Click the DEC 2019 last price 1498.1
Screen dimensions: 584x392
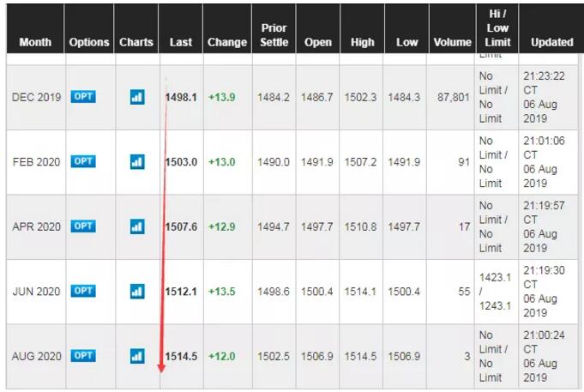[181, 97]
